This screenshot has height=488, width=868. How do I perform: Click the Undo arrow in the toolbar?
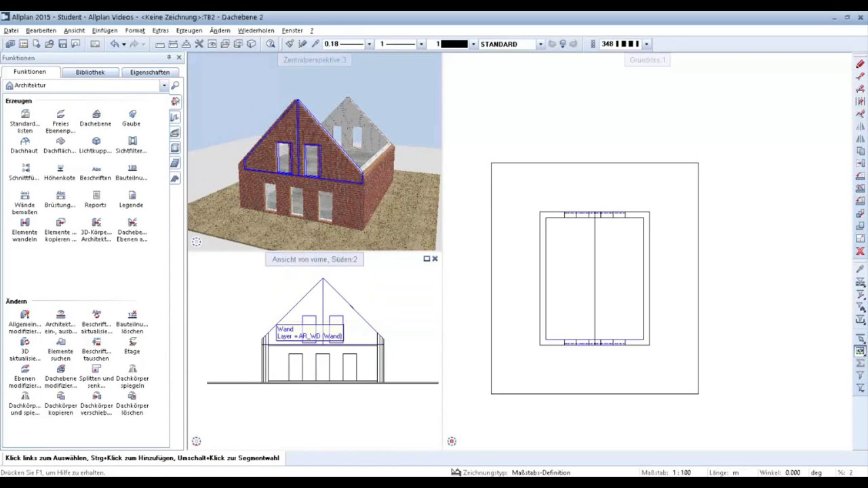(115, 44)
